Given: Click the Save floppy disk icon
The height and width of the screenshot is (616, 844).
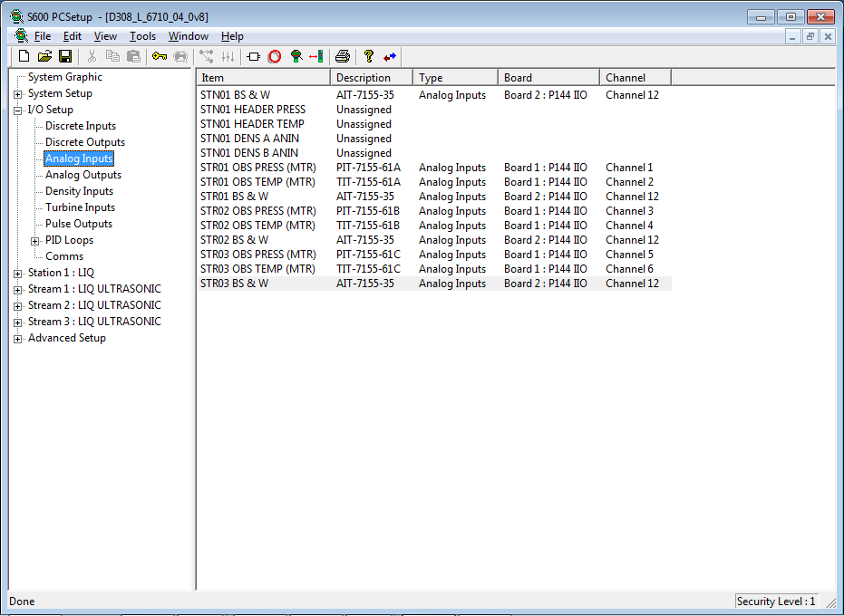Looking at the screenshot, I should 65,56.
